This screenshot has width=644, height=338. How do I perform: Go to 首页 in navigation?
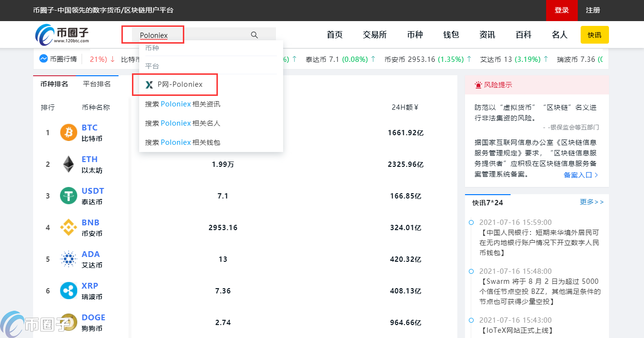point(334,35)
